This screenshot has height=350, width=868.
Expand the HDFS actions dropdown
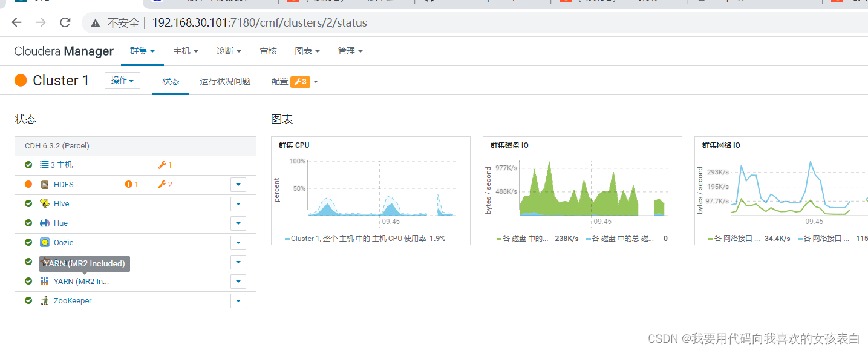(238, 184)
